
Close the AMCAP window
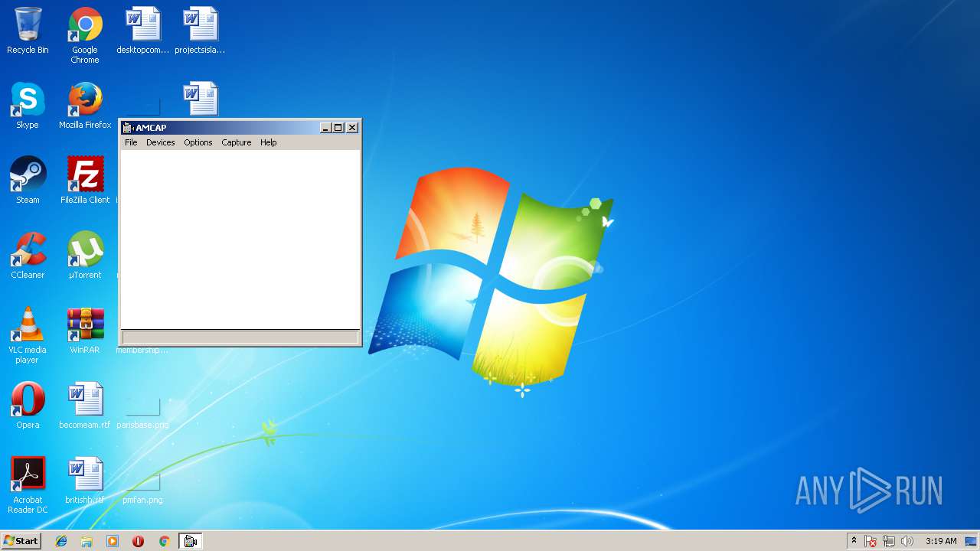352,128
